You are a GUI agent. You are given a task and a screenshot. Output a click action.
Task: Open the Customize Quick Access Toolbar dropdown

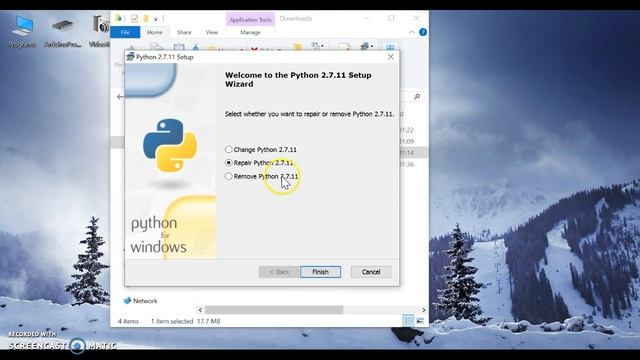156,19
